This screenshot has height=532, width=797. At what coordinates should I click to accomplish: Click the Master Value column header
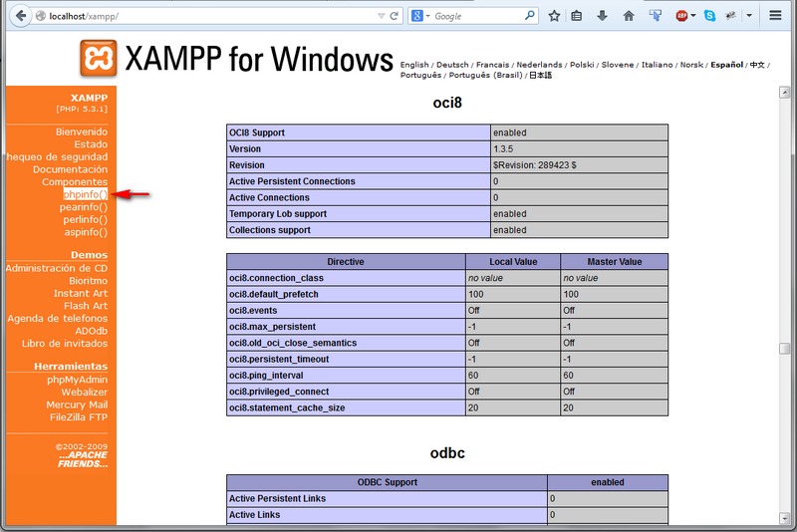[614, 262]
